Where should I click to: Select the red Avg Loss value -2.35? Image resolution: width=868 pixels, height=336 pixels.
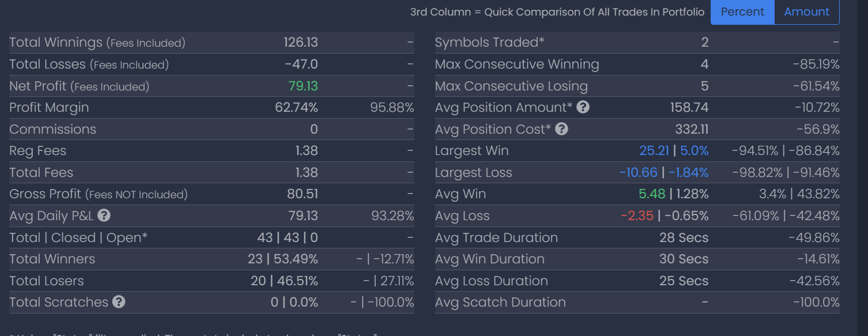pyautogui.click(x=637, y=216)
